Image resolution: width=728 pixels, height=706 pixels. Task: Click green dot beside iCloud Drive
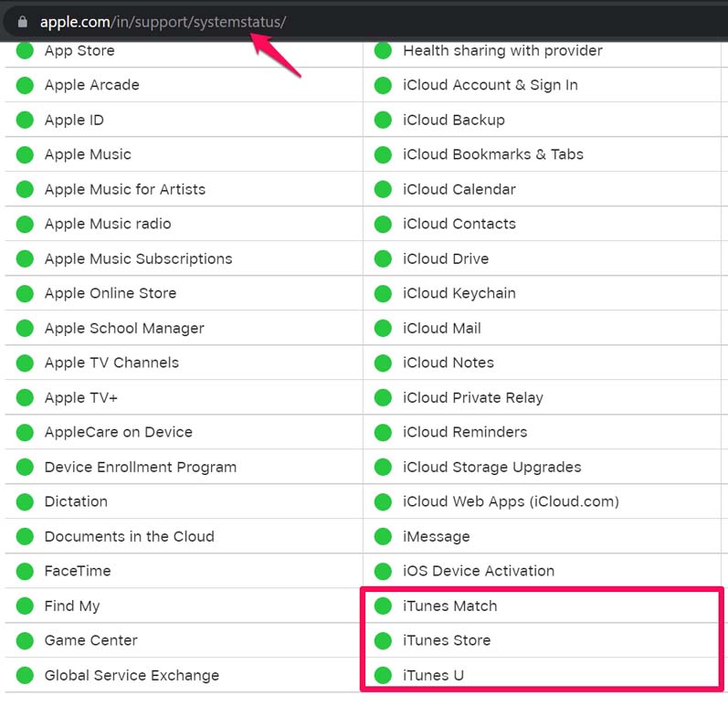tap(383, 259)
